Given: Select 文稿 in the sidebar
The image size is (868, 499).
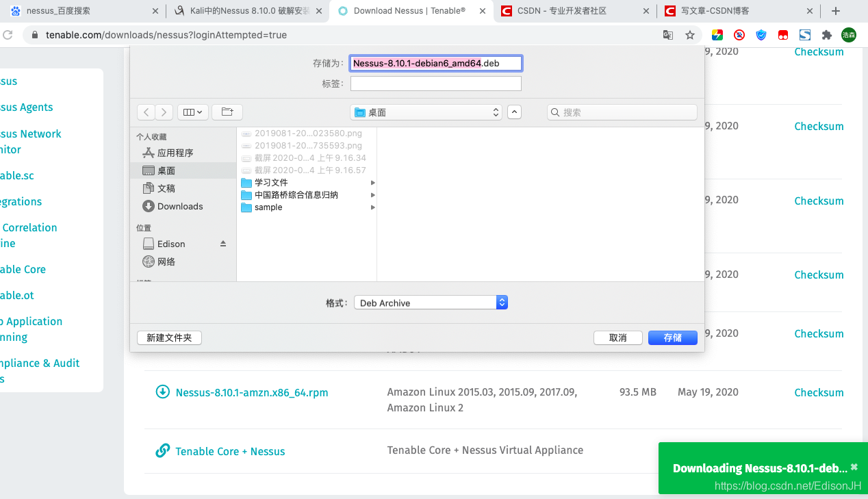Looking at the screenshot, I should 183,188.
